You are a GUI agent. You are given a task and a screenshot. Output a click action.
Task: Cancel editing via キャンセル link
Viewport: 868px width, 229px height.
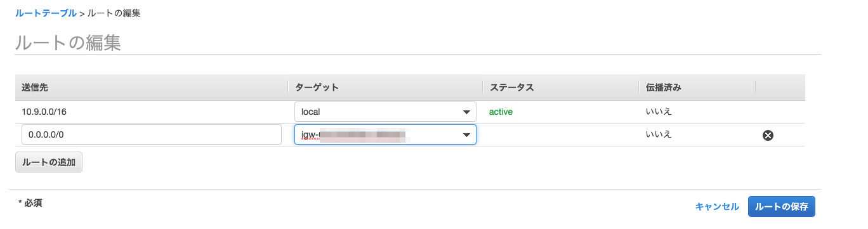click(x=717, y=206)
